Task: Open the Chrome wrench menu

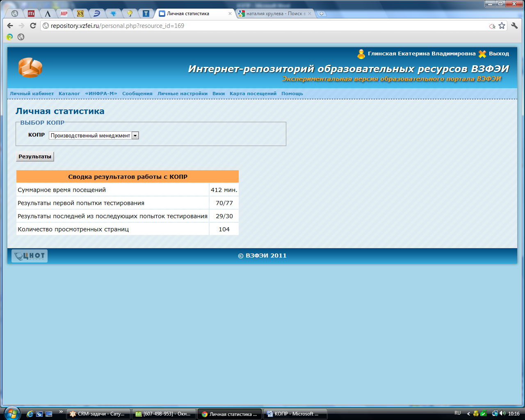Action: tap(514, 26)
